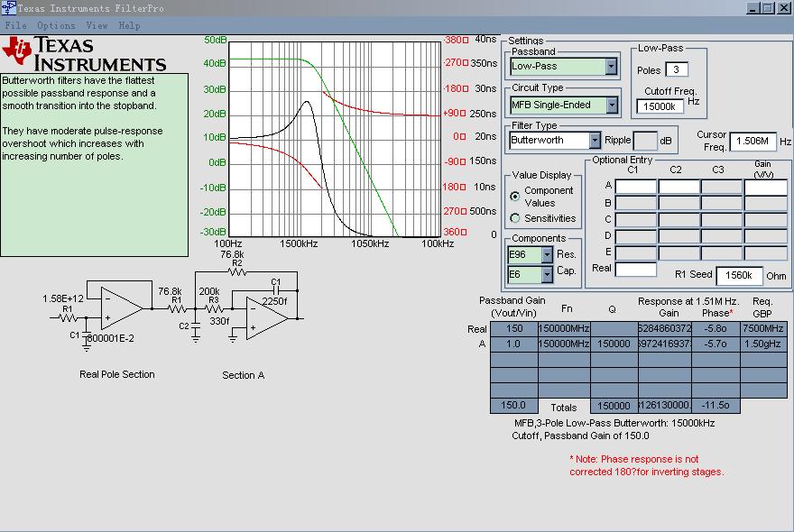Click the R1 Seed input field

(x=739, y=275)
